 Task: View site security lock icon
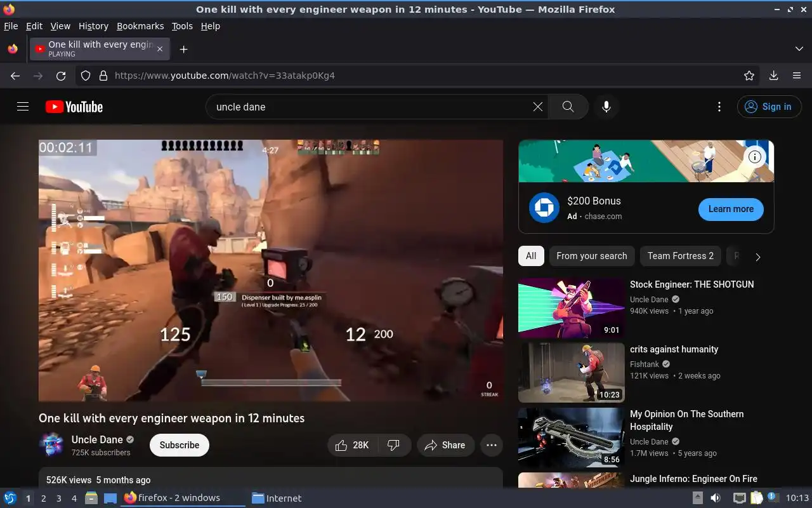[103, 76]
